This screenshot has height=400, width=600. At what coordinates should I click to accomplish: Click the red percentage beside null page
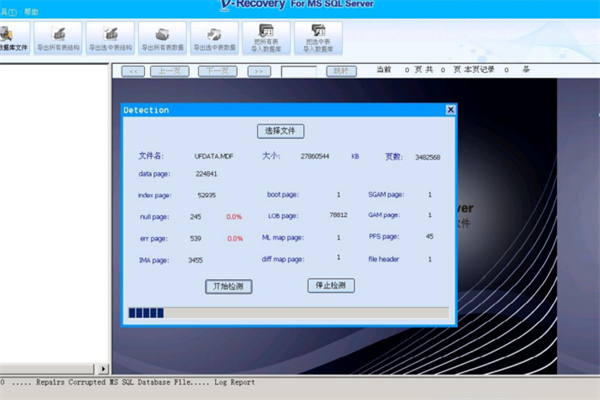[x=234, y=217]
